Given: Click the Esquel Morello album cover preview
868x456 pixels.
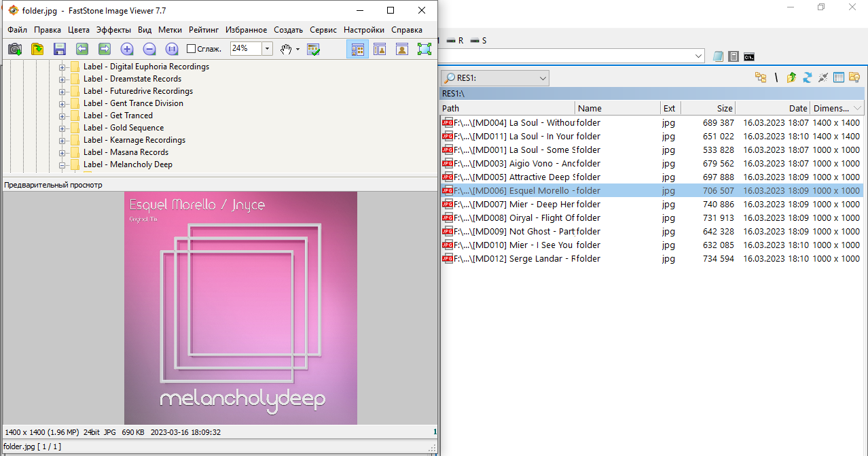Looking at the screenshot, I should (x=240, y=308).
